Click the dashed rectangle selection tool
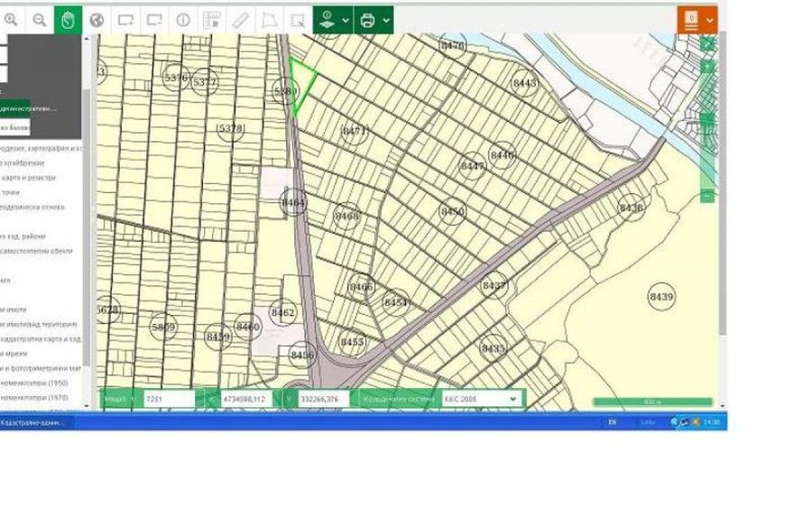The width and height of the screenshot is (812, 508). tap(297, 19)
